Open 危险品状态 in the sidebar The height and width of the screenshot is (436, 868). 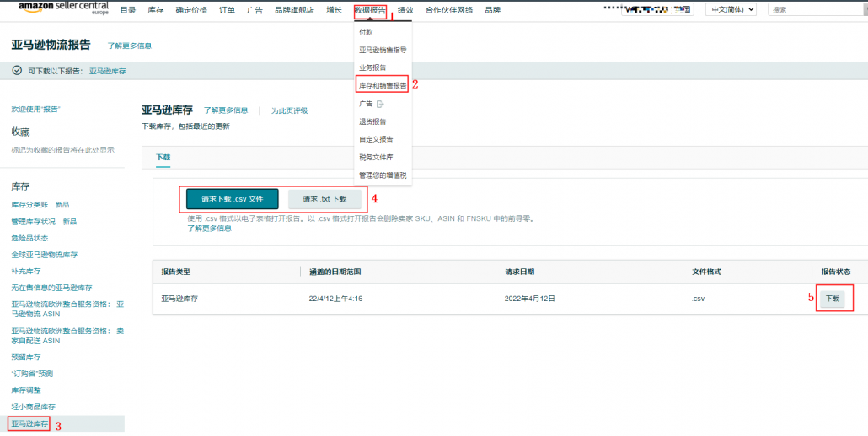(x=29, y=238)
